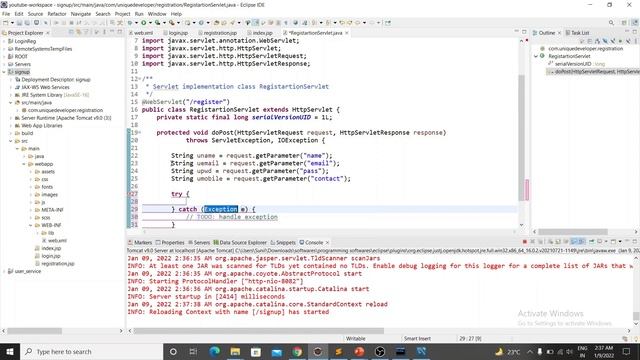Click the editor vertical scrollbar thumb
This screenshot has height=360, width=640.
[521, 138]
